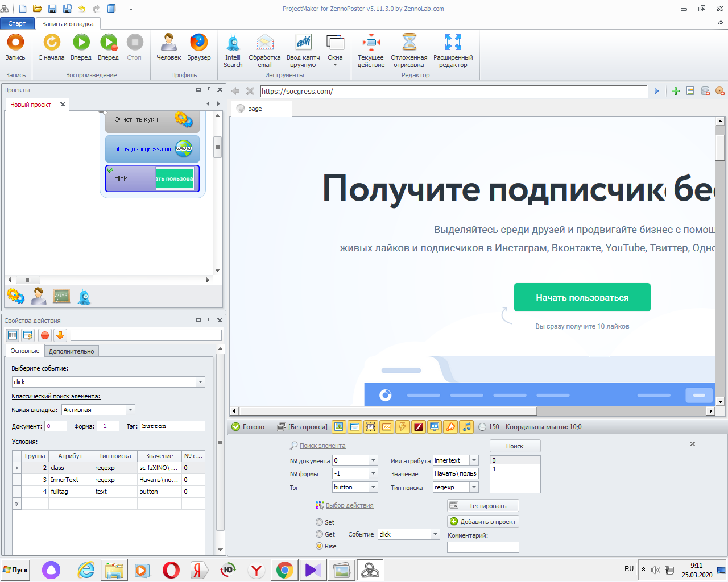
Task: Click the chalkboard logic icon below project
Action: coord(61,296)
